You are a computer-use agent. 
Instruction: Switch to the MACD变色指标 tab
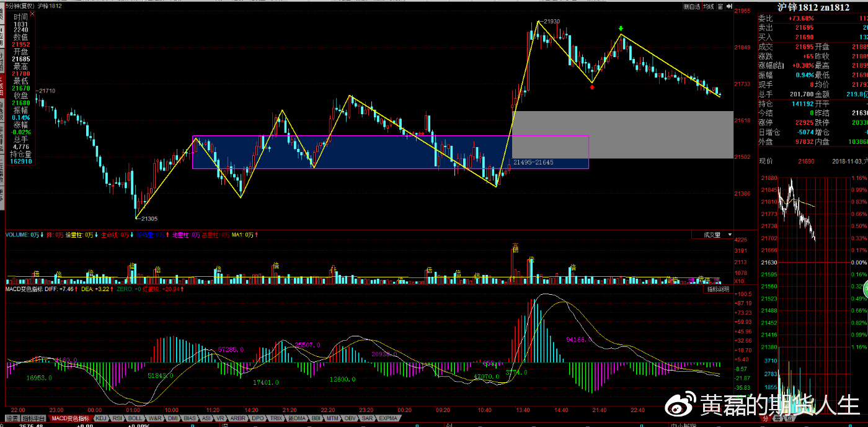(x=71, y=418)
